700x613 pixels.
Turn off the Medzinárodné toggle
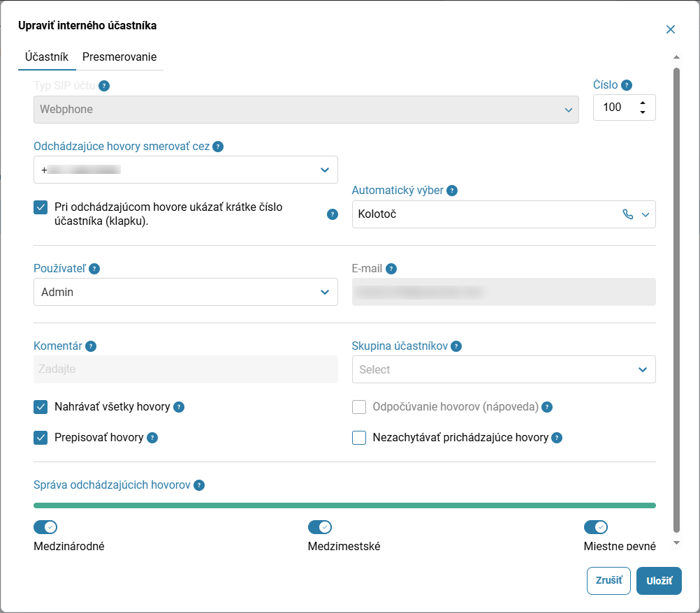[45, 527]
